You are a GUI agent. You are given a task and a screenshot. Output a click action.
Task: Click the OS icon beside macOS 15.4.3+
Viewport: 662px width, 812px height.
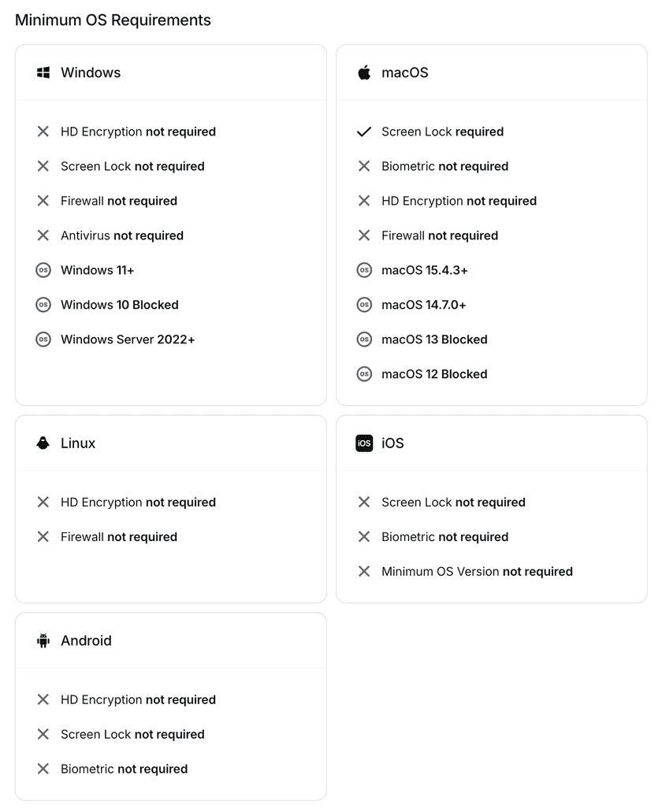click(364, 270)
